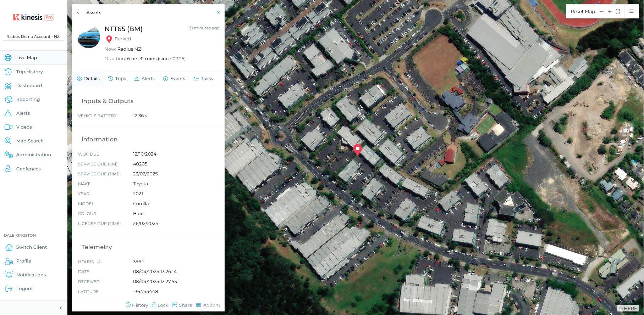Toggle the pin next to HOURS
644x315 pixels.
pyautogui.click(x=99, y=261)
